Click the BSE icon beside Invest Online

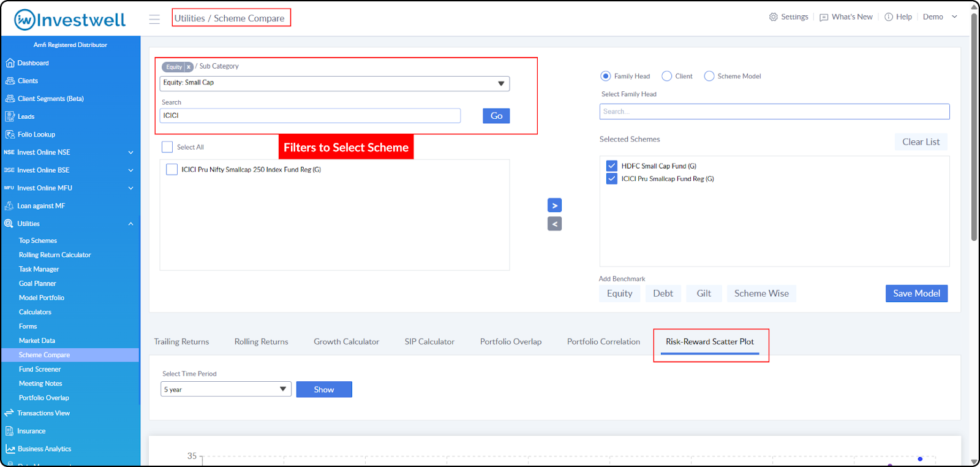coord(9,170)
